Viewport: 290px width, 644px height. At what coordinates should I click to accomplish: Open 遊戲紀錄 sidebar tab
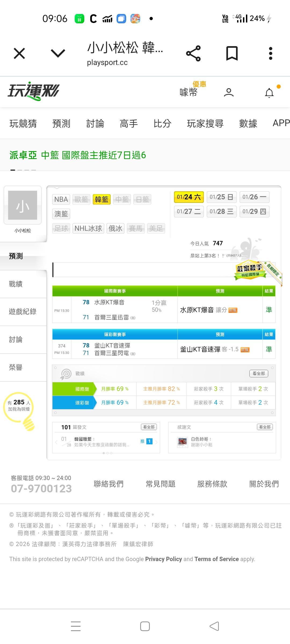[x=23, y=312]
